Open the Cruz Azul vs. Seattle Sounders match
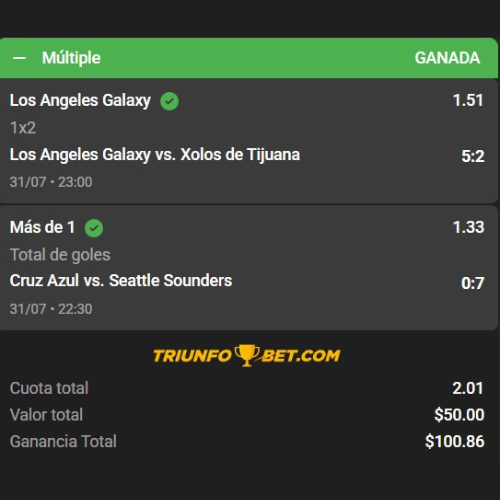This screenshot has height=500, width=500. pyautogui.click(x=121, y=280)
